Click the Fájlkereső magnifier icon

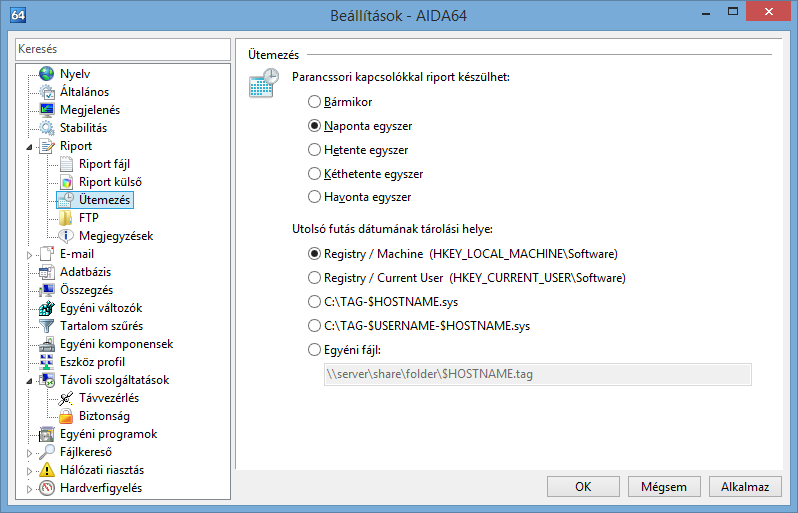pos(47,452)
